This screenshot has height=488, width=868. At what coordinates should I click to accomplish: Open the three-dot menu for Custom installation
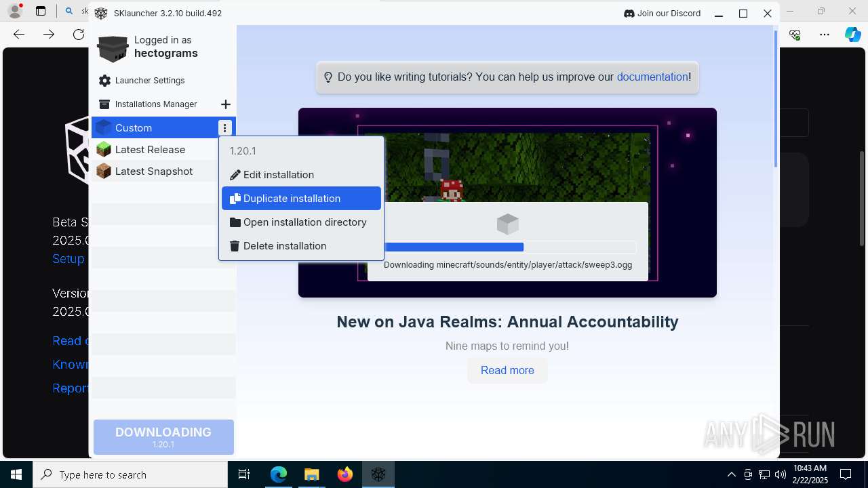224,127
